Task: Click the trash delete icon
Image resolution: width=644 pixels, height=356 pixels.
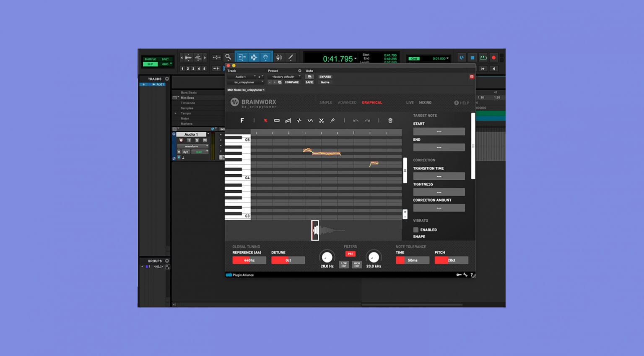Action: click(390, 120)
